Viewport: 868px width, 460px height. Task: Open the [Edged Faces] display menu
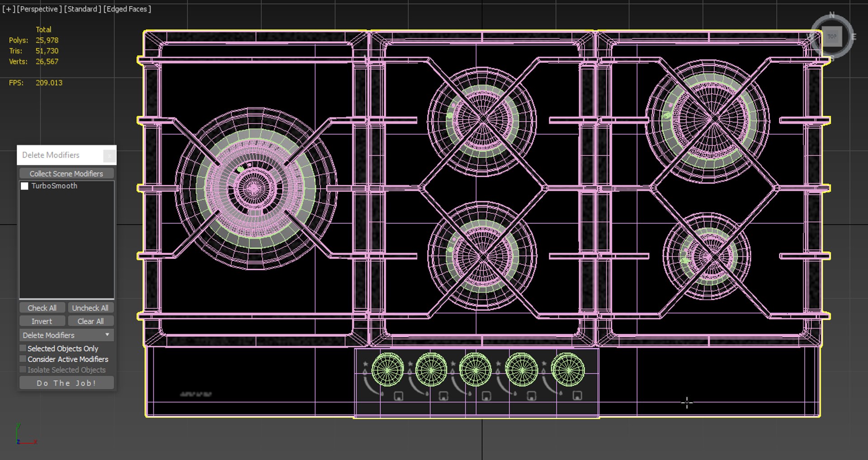click(x=127, y=9)
